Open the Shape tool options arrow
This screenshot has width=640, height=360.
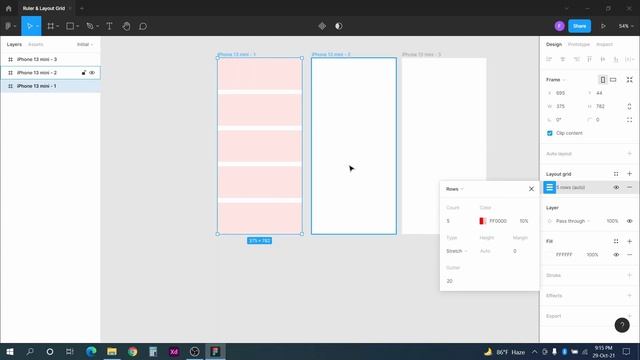pyautogui.click(x=77, y=26)
